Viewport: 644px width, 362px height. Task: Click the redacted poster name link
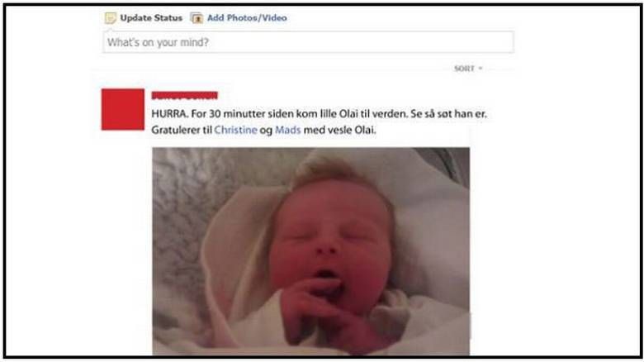click(x=184, y=95)
